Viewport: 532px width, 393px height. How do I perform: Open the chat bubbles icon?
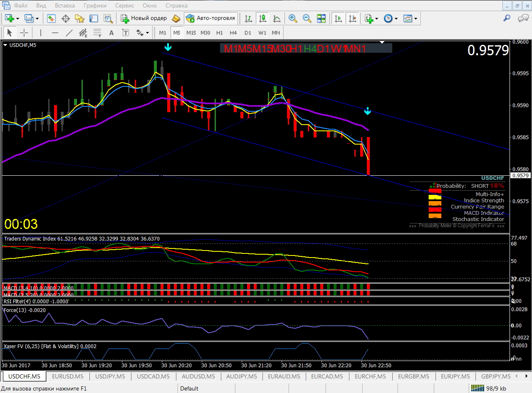point(522,18)
